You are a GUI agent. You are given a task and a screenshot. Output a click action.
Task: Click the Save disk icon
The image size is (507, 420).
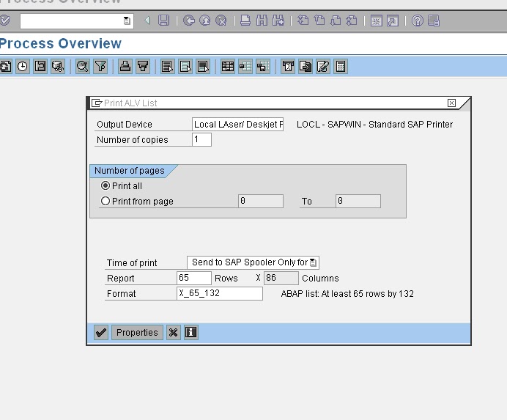point(163,21)
